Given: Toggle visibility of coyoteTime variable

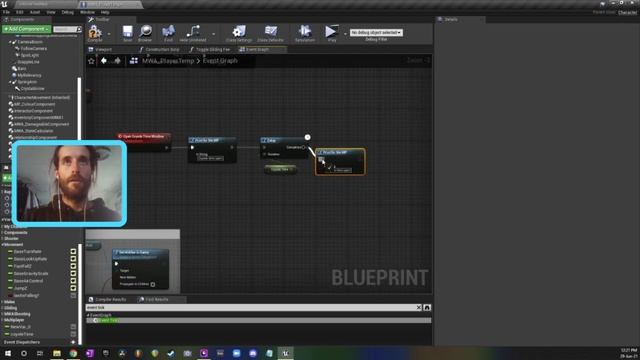Looking at the screenshot, I should pyautogui.click(x=73, y=334).
